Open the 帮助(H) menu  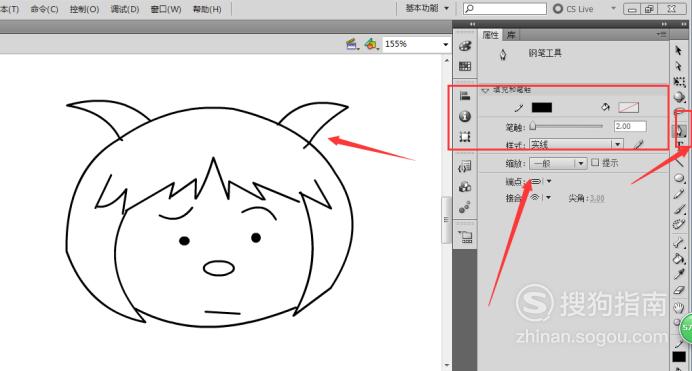(x=207, y=9)
